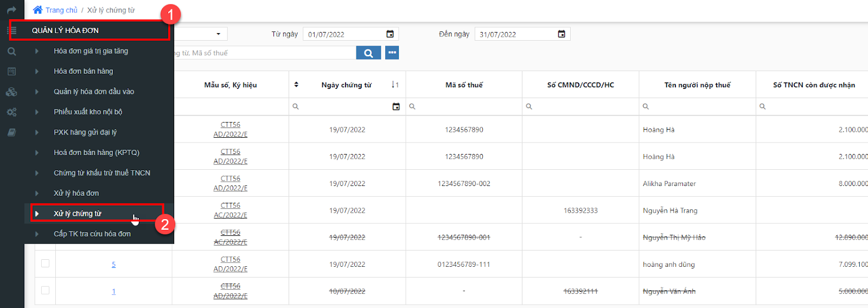Click Tên người nộp thuế column header
The height and width of the screenshot is (308, 868).
point(697,85)
